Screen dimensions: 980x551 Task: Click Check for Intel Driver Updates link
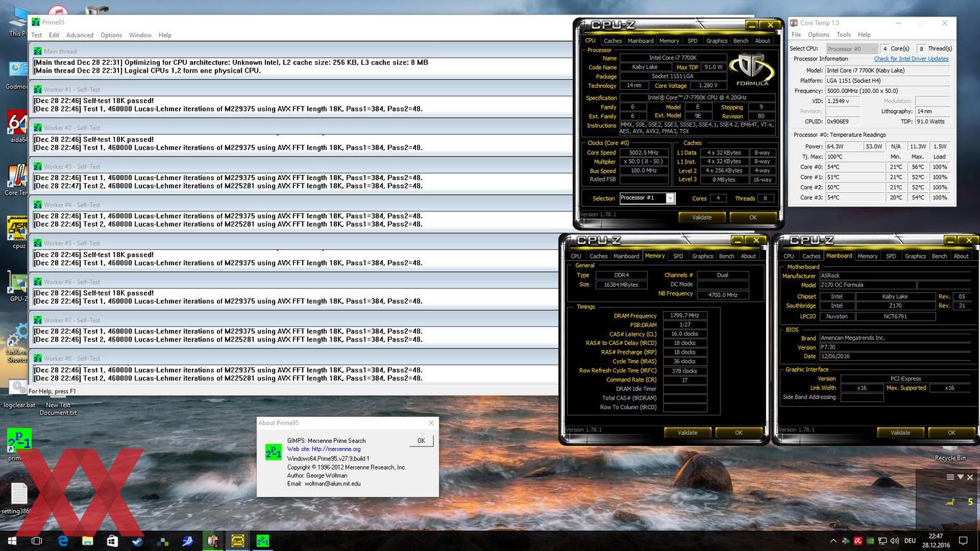pyautogui.click(x=912, y=59)
